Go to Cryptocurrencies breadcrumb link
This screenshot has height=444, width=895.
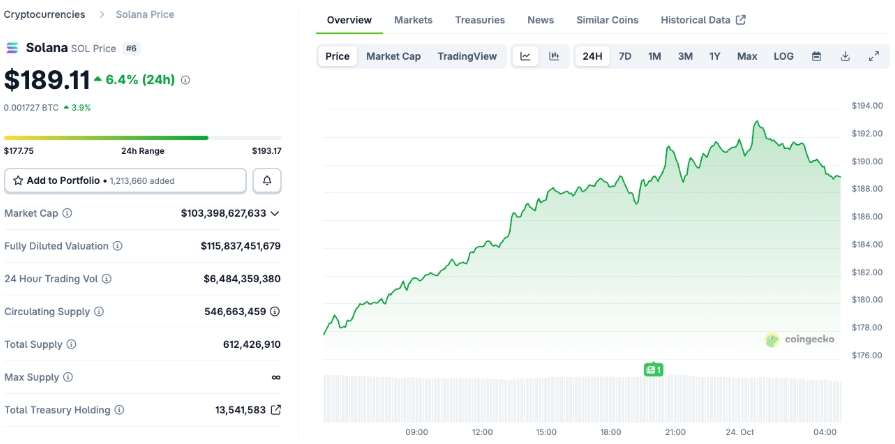(x=44, y=14)
